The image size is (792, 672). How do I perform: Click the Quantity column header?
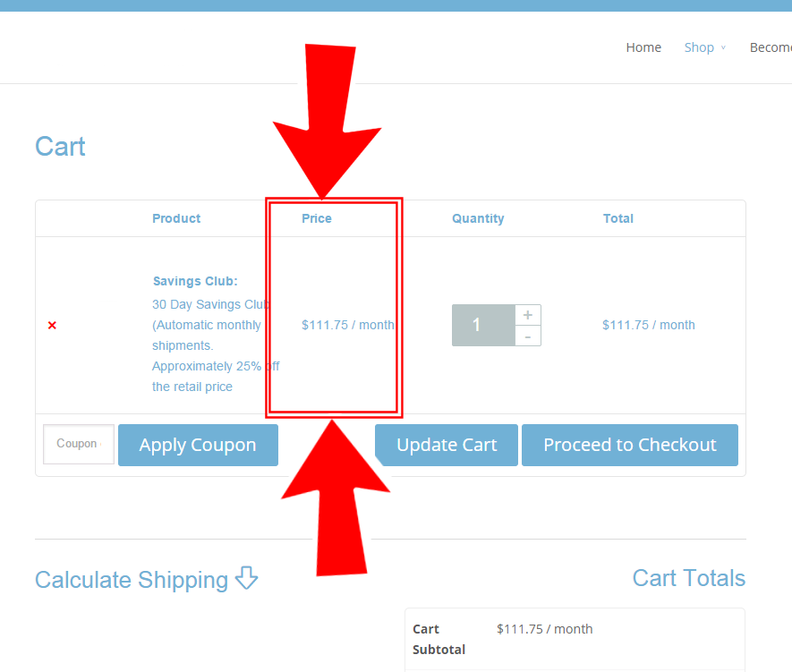478,218
